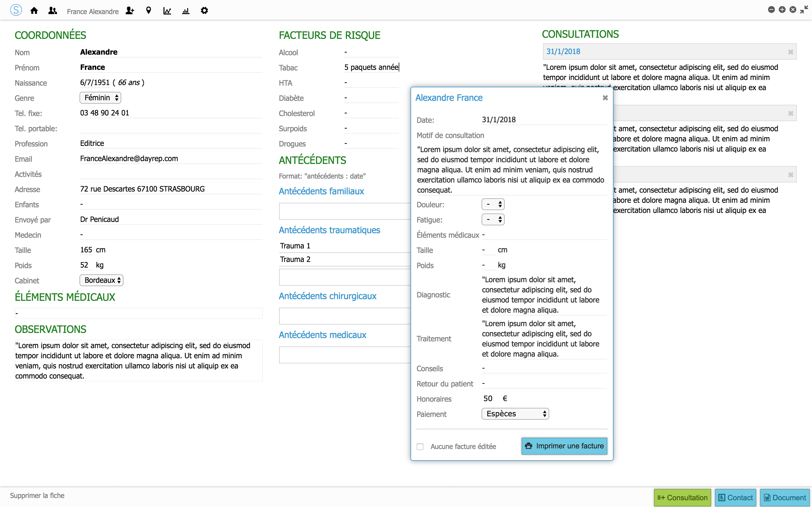Screen dimensions: 812x507
Task: Click Supprimer la fiche link
Action: (x=37, y=496)
